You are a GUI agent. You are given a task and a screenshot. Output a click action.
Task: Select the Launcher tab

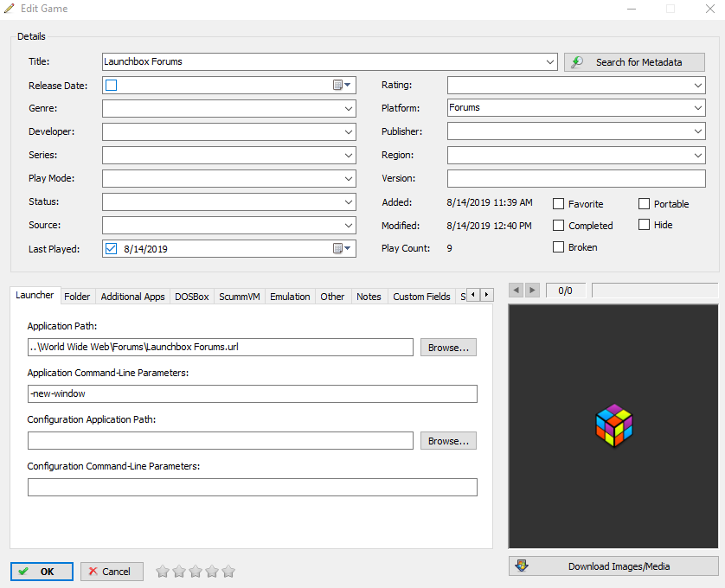pos(35,296)
